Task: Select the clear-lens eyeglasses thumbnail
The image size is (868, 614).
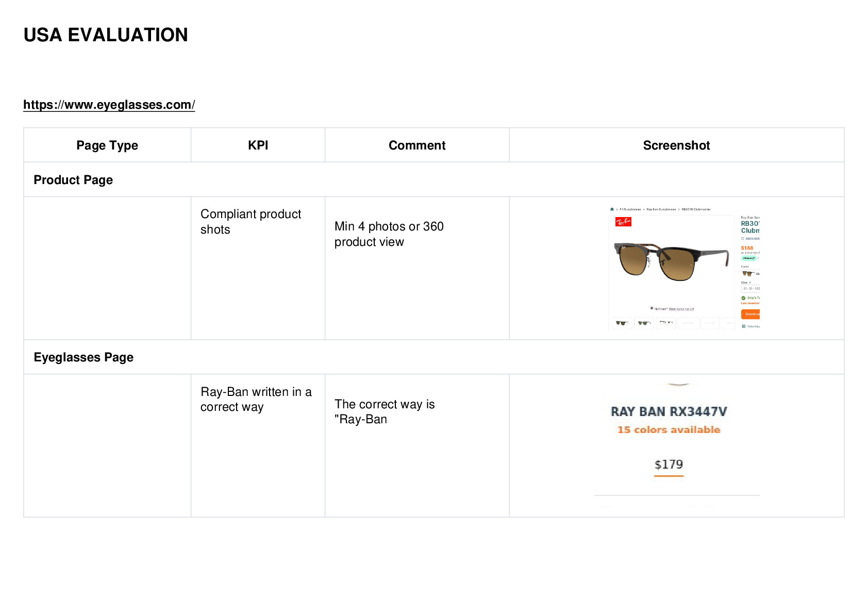Action: point(666,323)
